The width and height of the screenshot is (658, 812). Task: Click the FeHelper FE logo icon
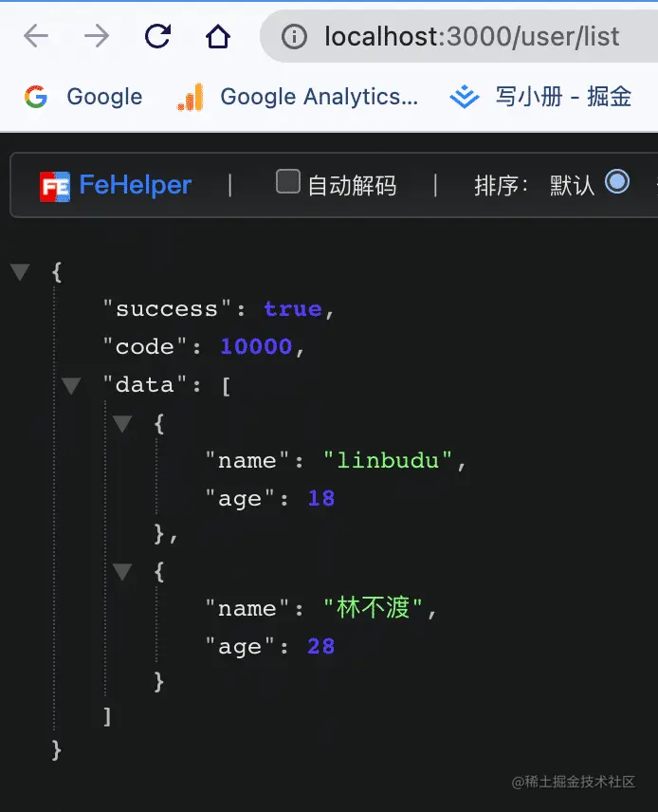coord(55,187)
